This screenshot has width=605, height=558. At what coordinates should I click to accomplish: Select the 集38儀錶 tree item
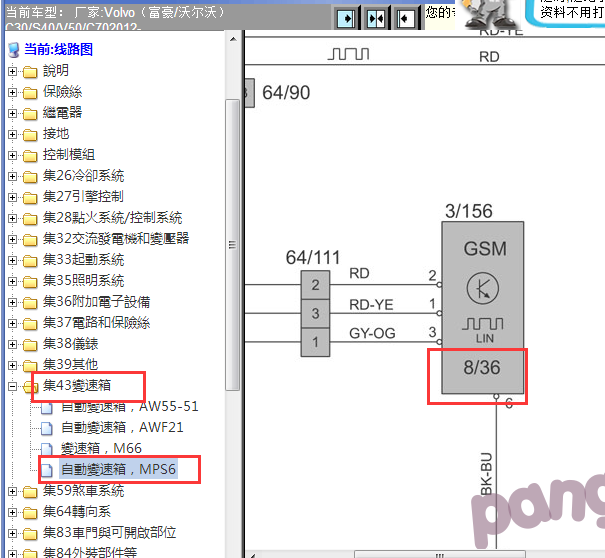70,343
